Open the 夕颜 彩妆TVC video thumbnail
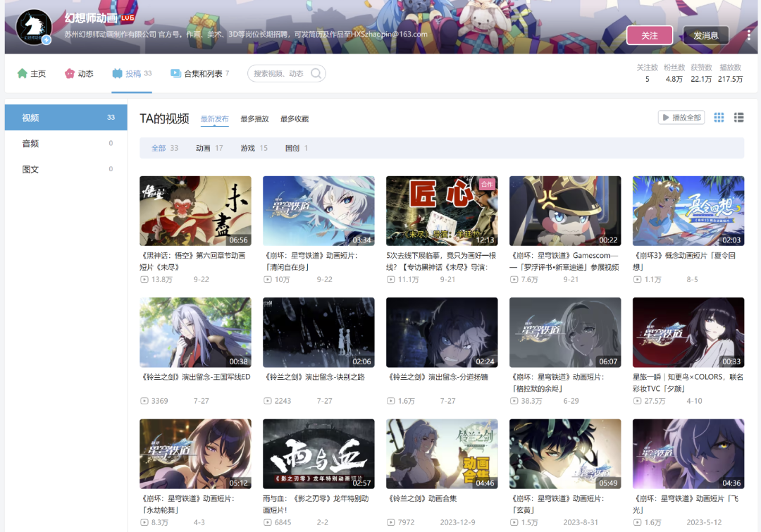 tap(688, 333)
